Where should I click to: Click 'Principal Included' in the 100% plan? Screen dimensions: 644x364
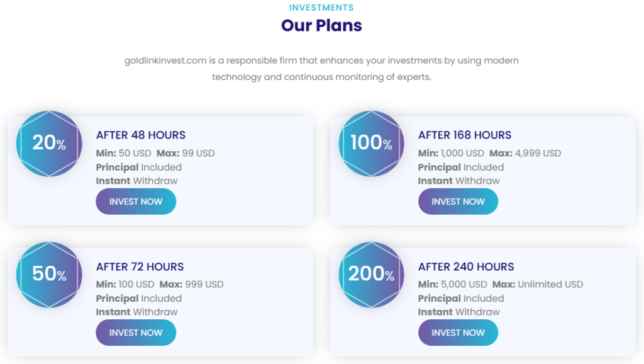point(461,167)
